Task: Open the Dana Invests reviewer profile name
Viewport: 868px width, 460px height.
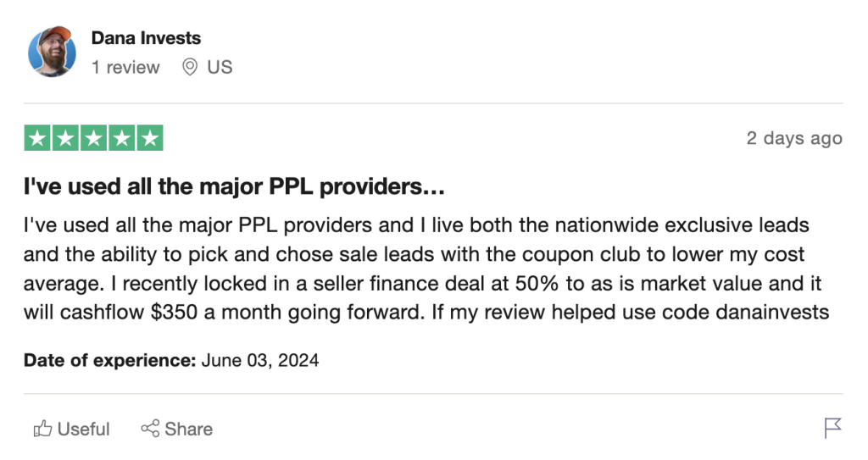Action: pos(146,38)
